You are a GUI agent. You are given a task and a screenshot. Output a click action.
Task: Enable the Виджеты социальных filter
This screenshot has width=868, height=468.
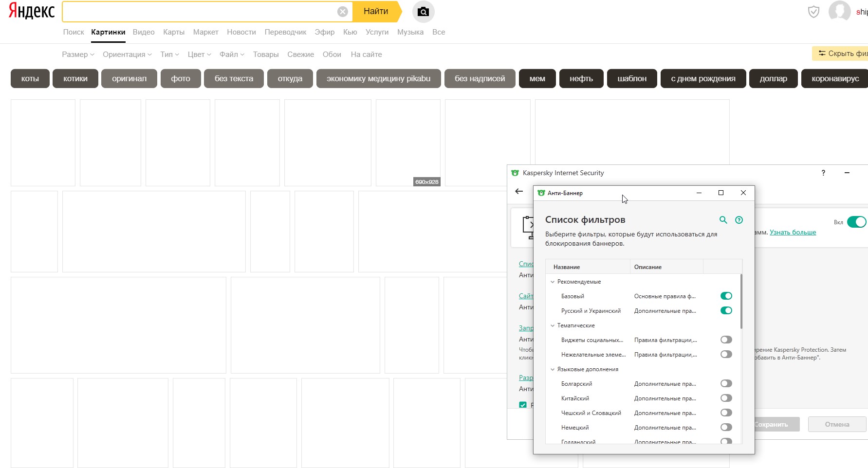tap(726, 340)
